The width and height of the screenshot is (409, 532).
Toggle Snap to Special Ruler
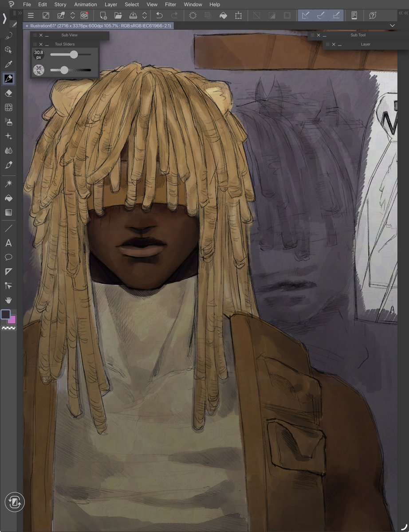point(321,16)
